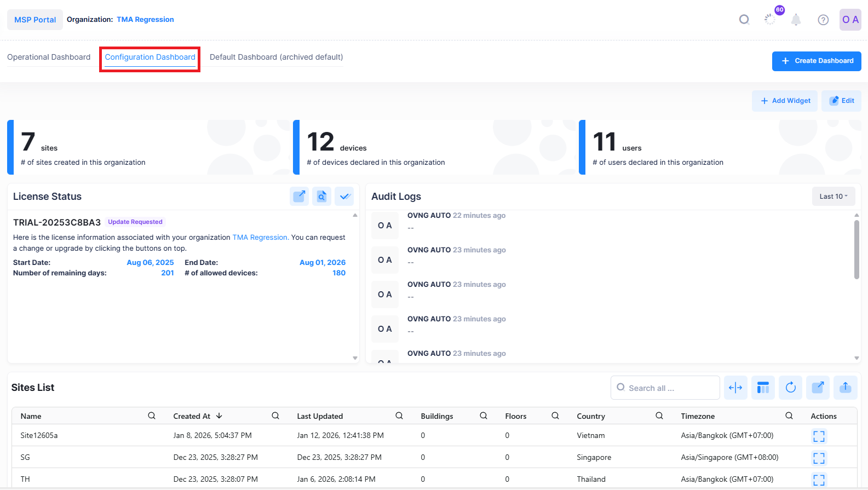Sort by Created At column arrow
This screenshot has width=868, height=490.
tap(219, 416)
